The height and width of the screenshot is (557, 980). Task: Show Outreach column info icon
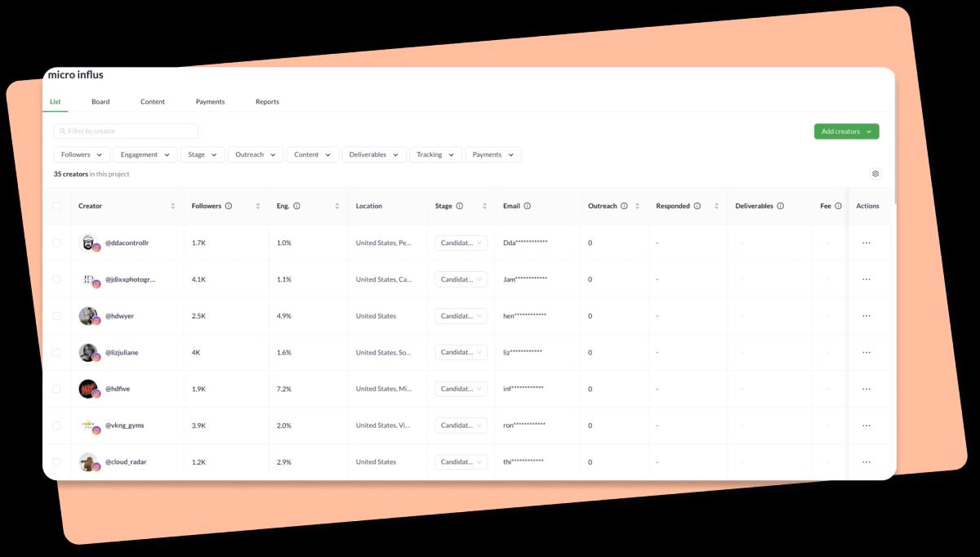(624, 206)
